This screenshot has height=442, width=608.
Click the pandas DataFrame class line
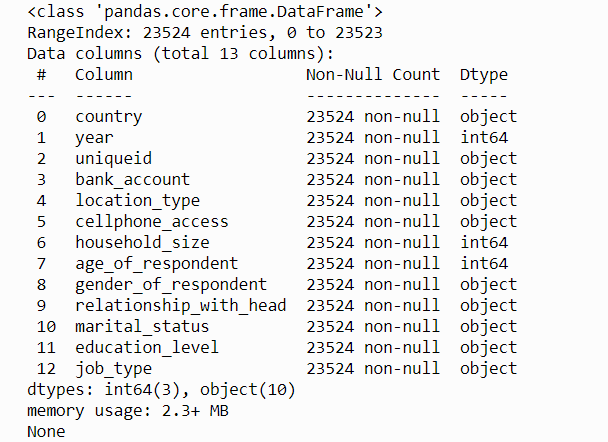205,12
